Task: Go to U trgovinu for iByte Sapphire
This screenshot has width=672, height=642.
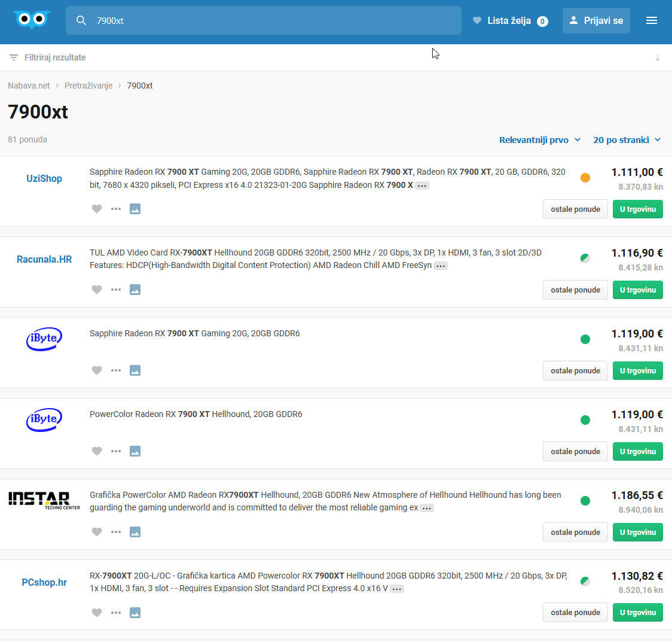Action: [x=638, y=370]
